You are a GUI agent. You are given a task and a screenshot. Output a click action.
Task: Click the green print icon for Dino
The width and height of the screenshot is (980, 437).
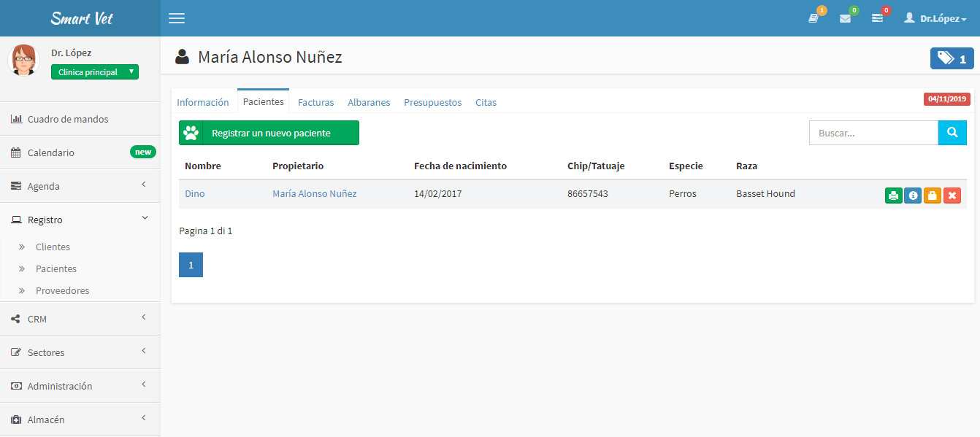pos(894,196)
